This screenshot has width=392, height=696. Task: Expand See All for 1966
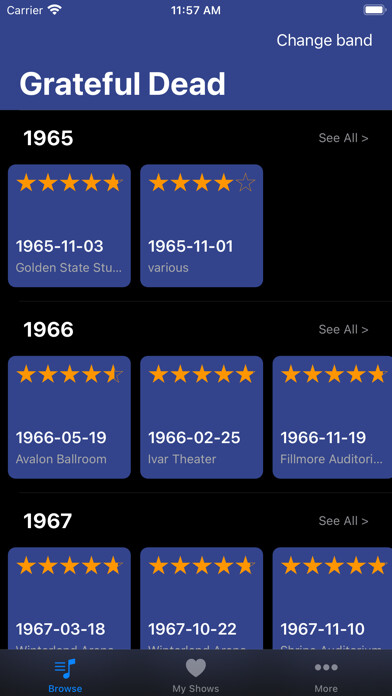point(343,329)
